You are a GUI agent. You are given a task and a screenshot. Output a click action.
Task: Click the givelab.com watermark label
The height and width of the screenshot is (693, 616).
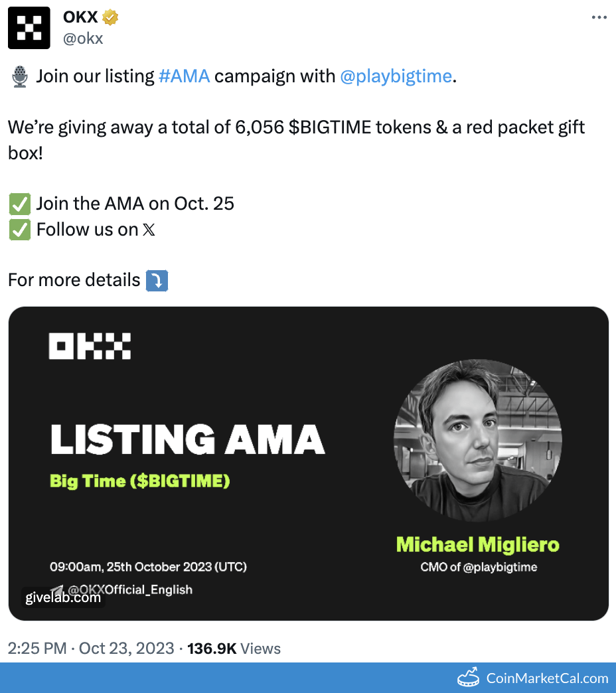click(x=63, y=597)
